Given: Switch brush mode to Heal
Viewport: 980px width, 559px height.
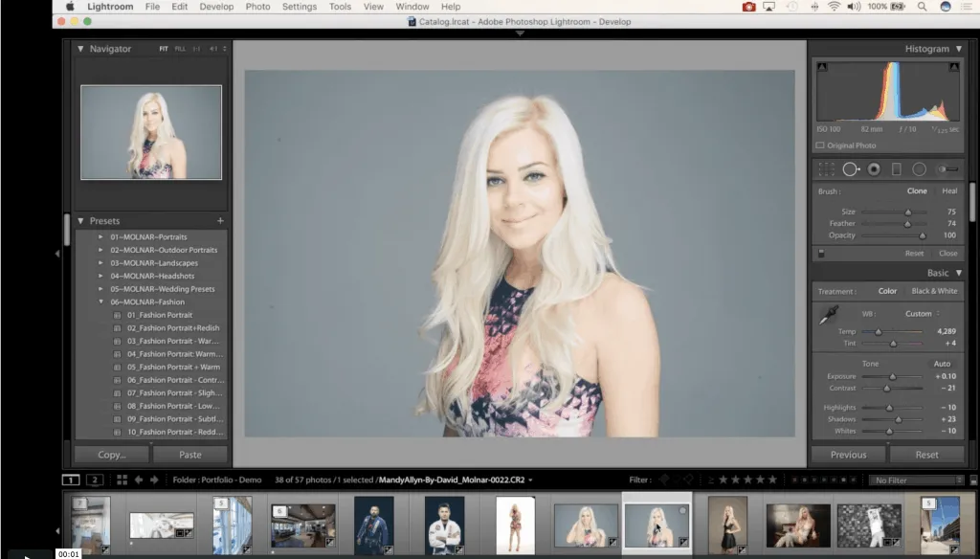Looking at the screenshot, I should (949, 190).
